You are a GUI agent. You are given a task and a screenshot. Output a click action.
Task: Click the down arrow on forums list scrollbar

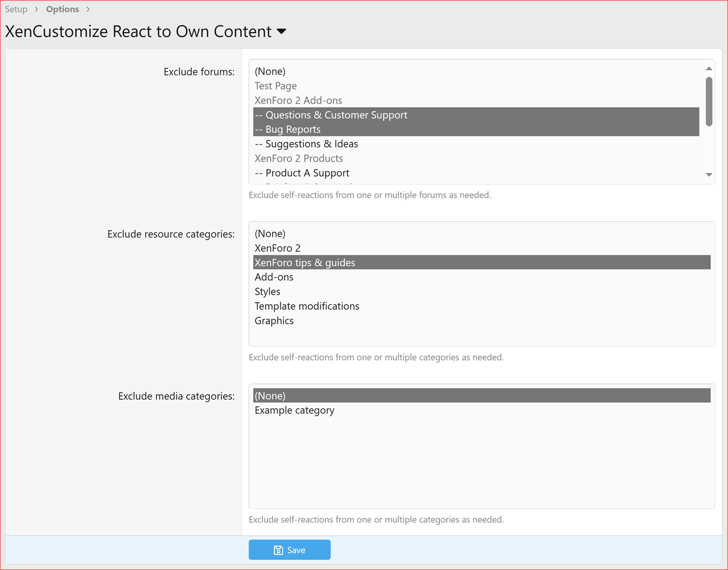[x=708, y=175]
